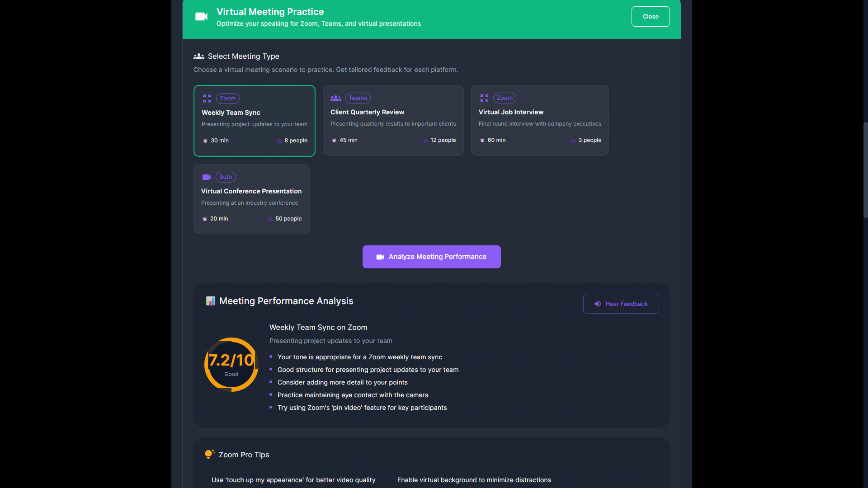This screenshot has width=868, height=488.
Task: Choose the Client Quarterly Review scenario
Action: coord(392,121)
